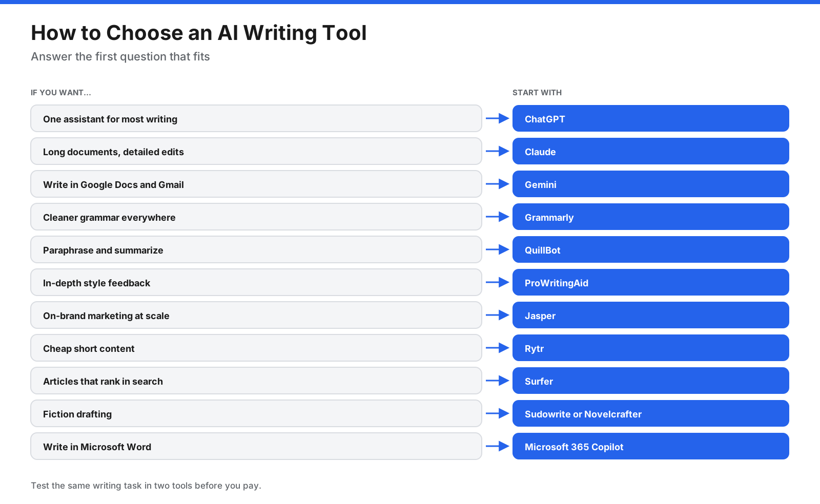Viewport: 820px width, 504px height.
Task: Select 'Cheap short content' row
Action: pos(256,348)
